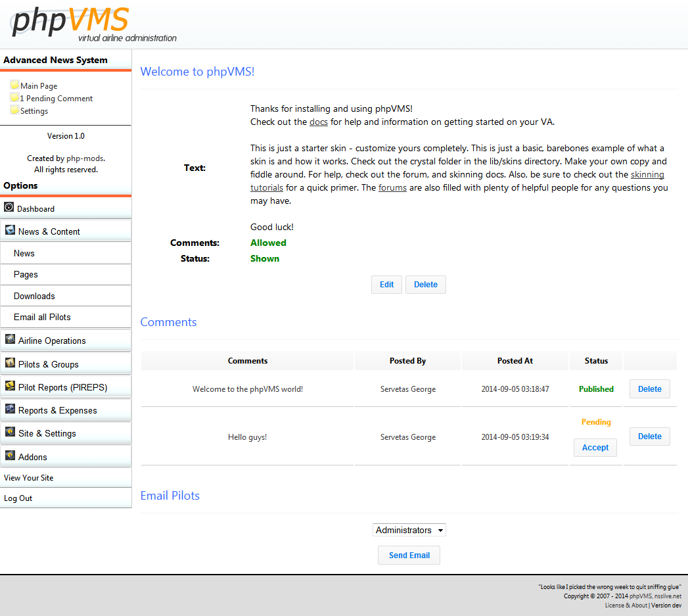The image size is (688, 616).
Task: Click the green 'Shown' status value
Action: click(265, 258)
